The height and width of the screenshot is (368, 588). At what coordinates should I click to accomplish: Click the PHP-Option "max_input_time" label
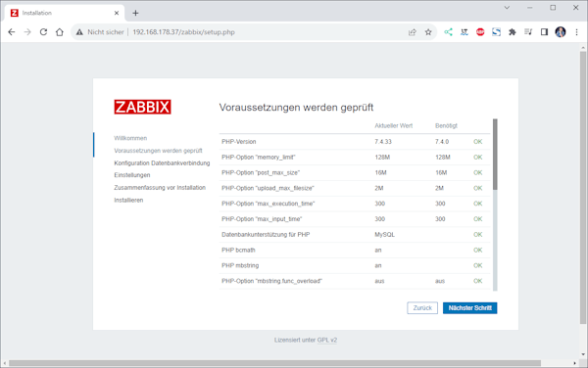point(262,219)
